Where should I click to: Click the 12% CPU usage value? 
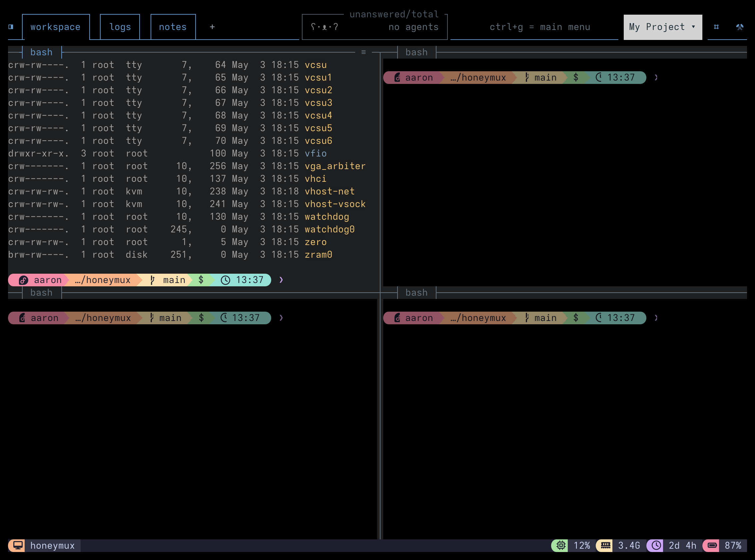point(582,545)
